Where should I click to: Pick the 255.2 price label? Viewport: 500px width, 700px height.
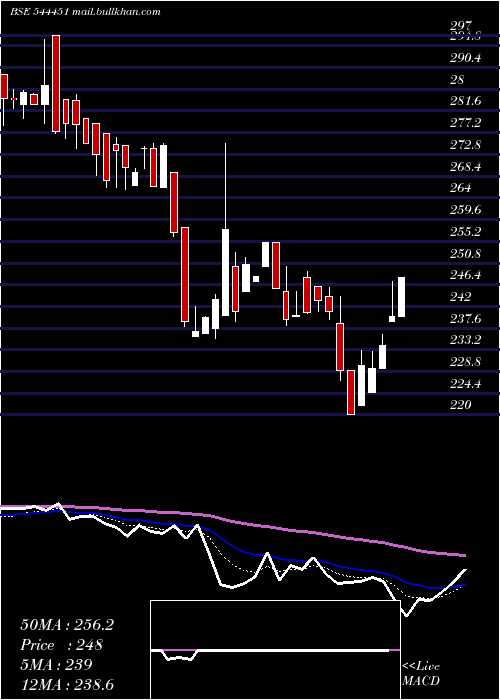click(466, 232)
